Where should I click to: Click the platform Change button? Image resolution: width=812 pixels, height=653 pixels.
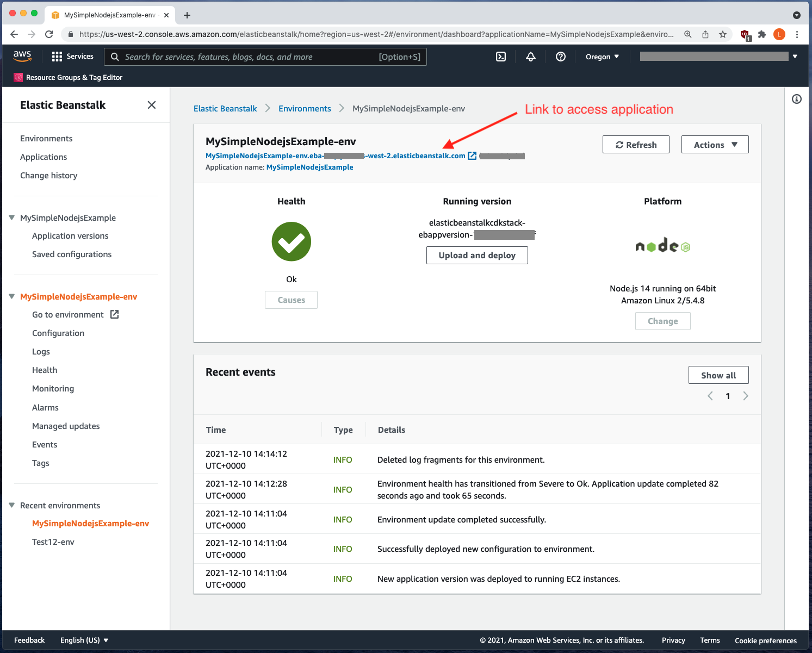pos(663,321)
